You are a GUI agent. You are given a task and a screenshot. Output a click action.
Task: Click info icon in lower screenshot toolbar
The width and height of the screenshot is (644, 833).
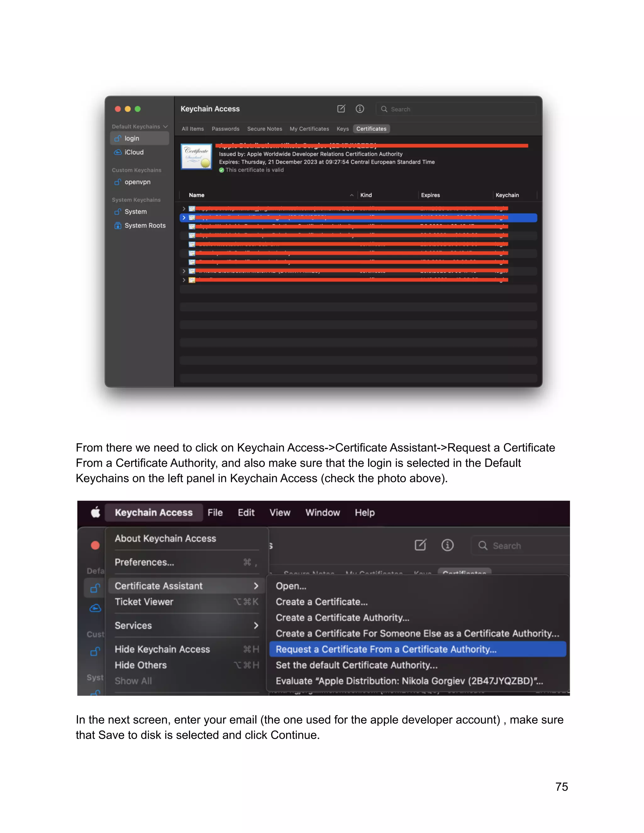tap(447, 545)
